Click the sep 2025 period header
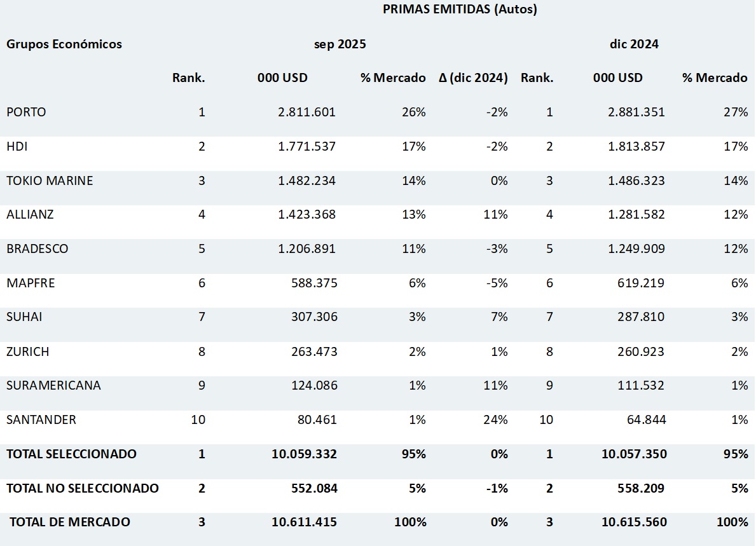756x546 pixels. (x=340, y=44)
